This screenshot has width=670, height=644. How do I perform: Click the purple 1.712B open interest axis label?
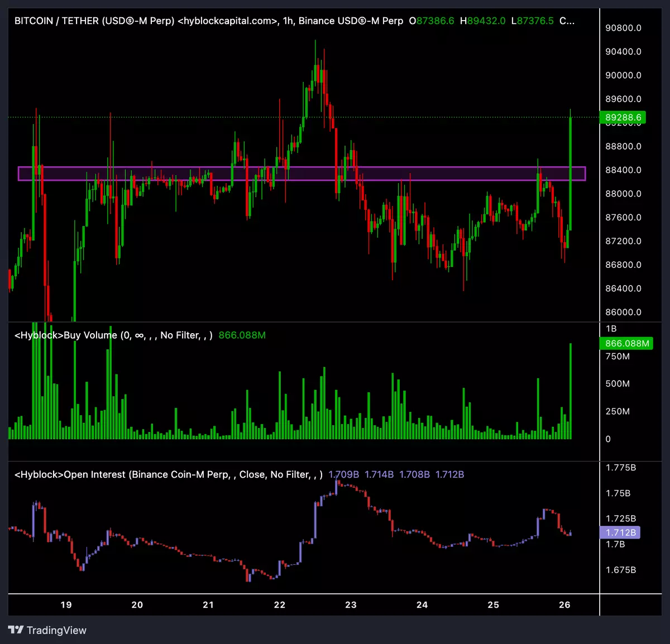tap(620, 532)
